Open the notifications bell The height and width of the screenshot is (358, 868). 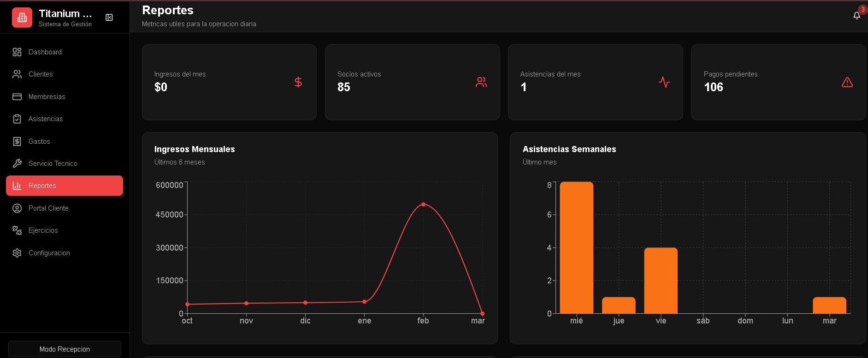coord(856,16)
